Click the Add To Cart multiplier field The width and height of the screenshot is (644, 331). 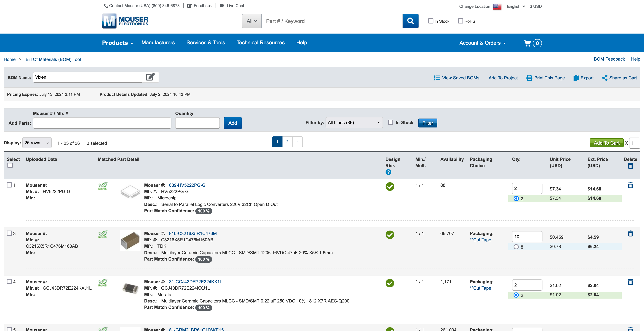coord(634,143)
